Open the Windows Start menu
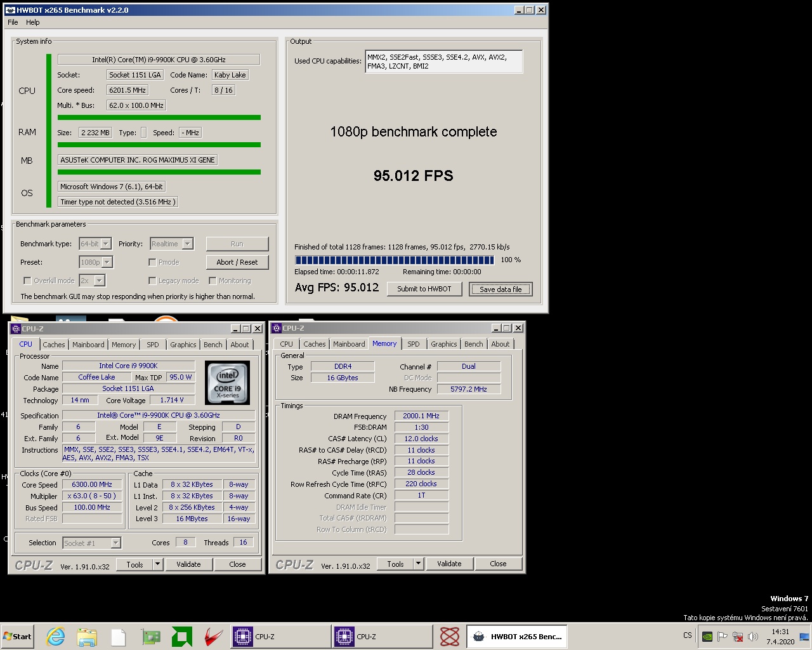The height and width of the screenshot is (650, 812). point(18,636)
